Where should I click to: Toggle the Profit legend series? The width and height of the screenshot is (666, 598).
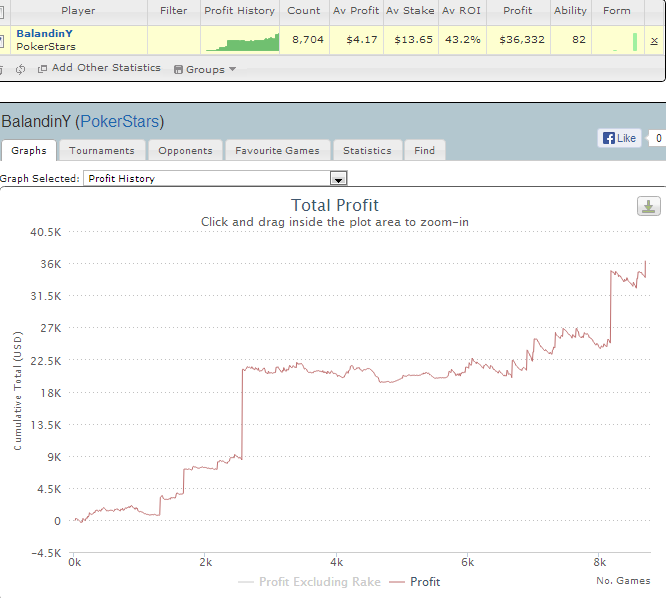415,581
